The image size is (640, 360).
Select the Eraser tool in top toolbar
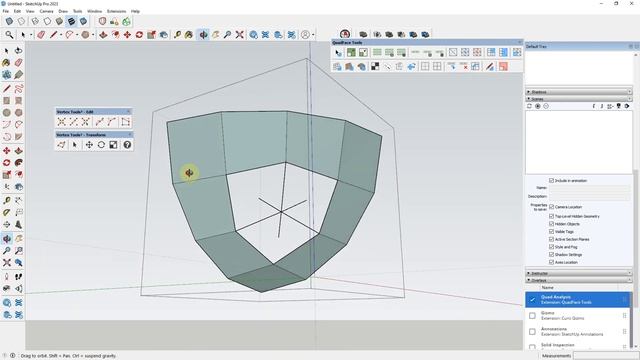tap(41, 35)
